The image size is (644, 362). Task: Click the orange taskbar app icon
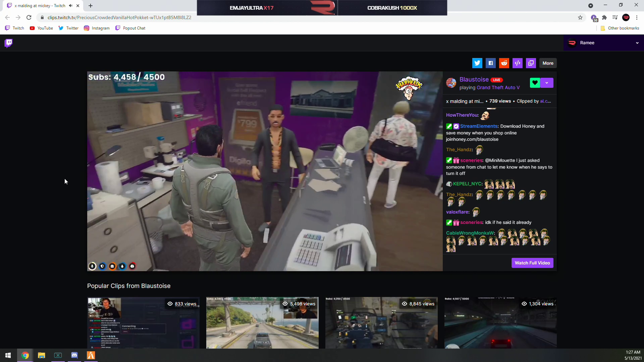tap(91, 355)
